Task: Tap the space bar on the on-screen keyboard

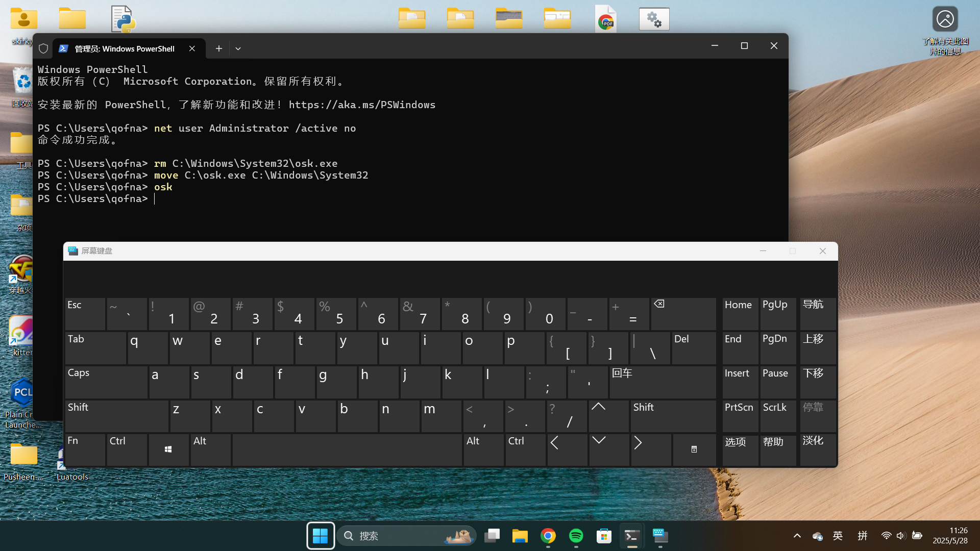Action: 347,449
